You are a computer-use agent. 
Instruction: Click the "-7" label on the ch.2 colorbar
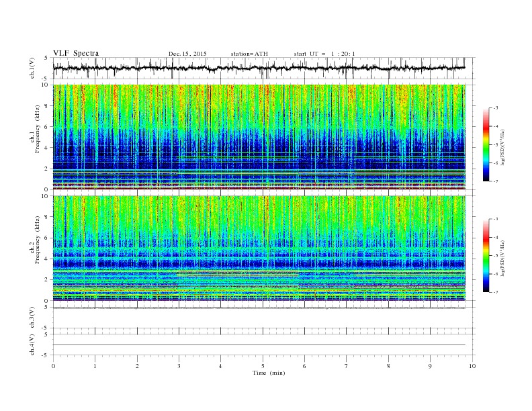[496, 292]
